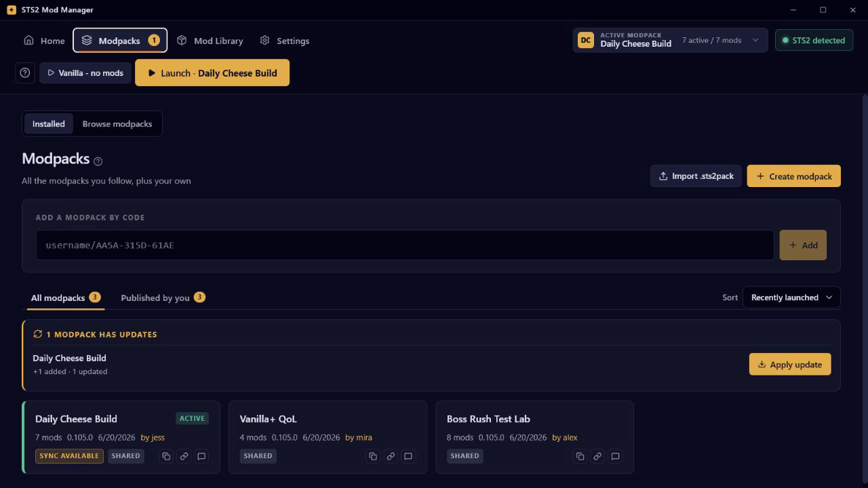Click Import .sts2pack button

[696, 176]
